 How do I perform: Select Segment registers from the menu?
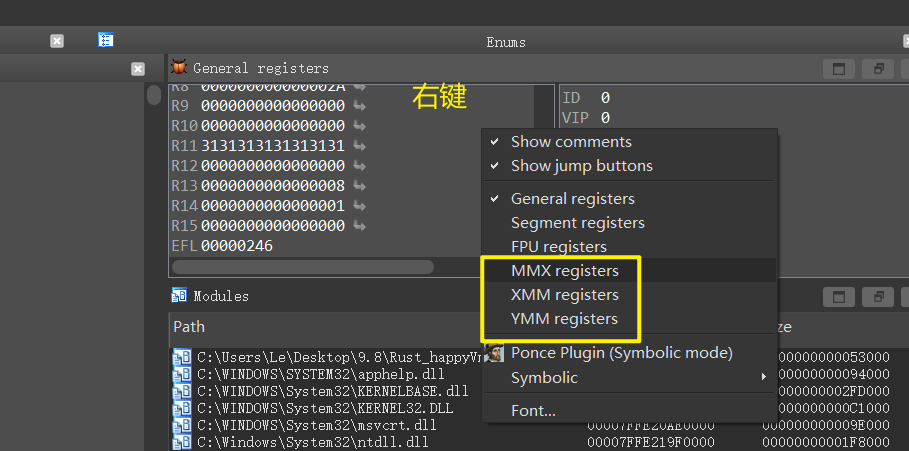point(630,223)
